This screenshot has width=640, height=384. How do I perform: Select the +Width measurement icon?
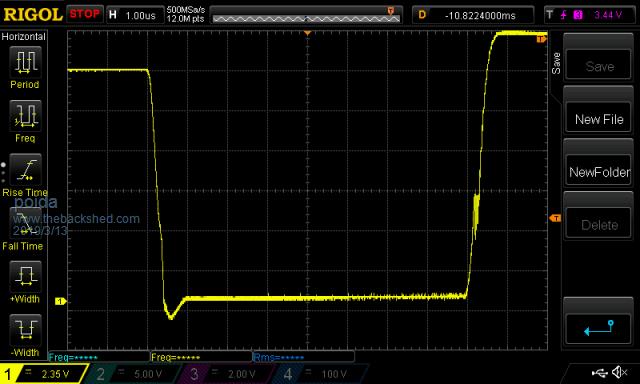click(25, 277)
